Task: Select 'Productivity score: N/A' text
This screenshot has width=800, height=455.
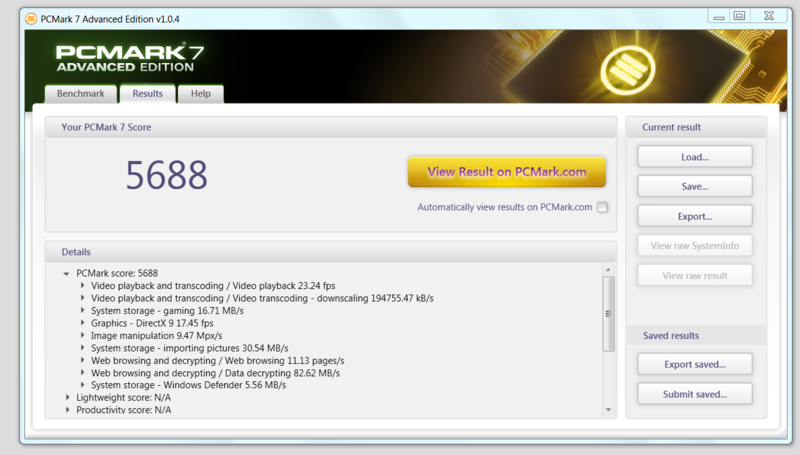Action: point(124,410)
